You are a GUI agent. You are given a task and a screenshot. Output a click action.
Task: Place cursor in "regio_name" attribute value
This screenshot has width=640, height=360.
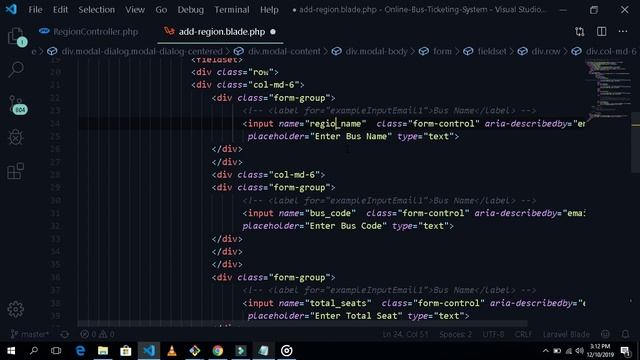(x=335, y=124)
